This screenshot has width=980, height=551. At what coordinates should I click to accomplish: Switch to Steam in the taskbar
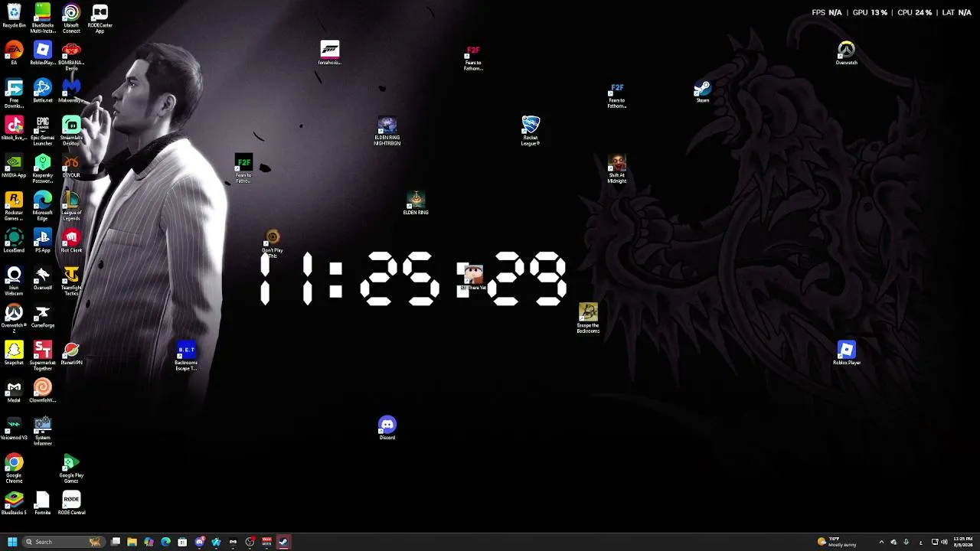tap(283, 542)
